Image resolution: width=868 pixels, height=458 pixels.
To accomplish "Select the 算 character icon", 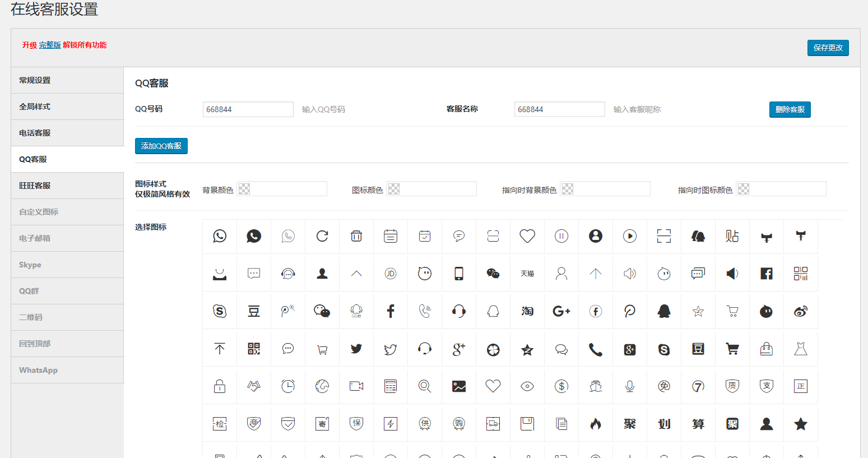I will (x=698, y=424).
